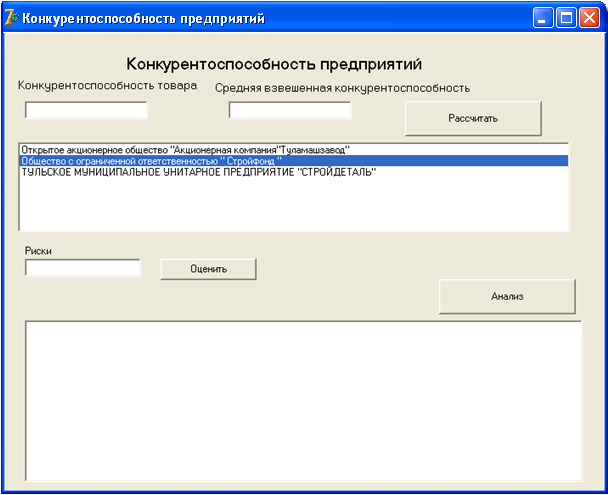
Task: Click the Оценить button
Action: [x=209, y=269]
